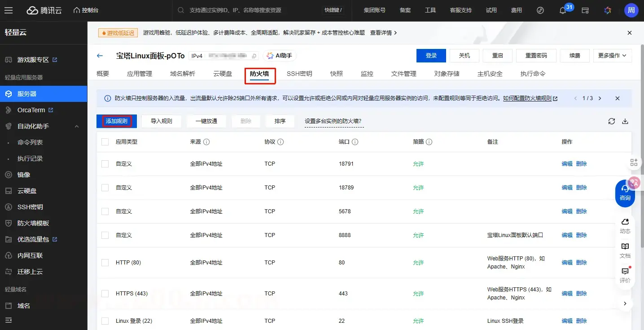Open the AI助手 assistant
Viewport: 644px width, 330px height.
tap(279, 56)
